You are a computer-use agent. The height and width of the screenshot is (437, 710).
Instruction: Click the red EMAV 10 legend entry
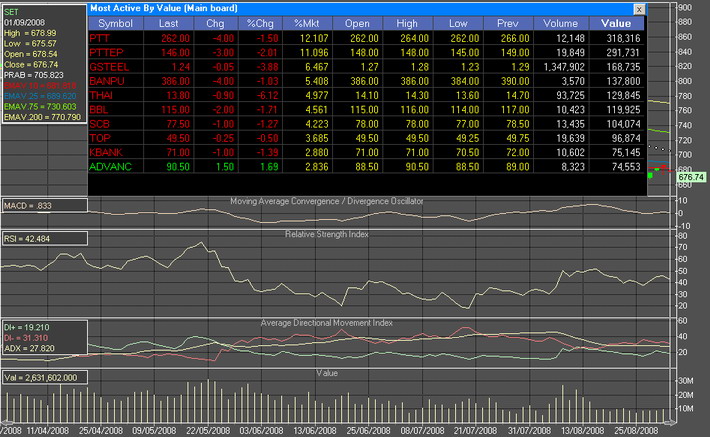(x=40, y=85)
